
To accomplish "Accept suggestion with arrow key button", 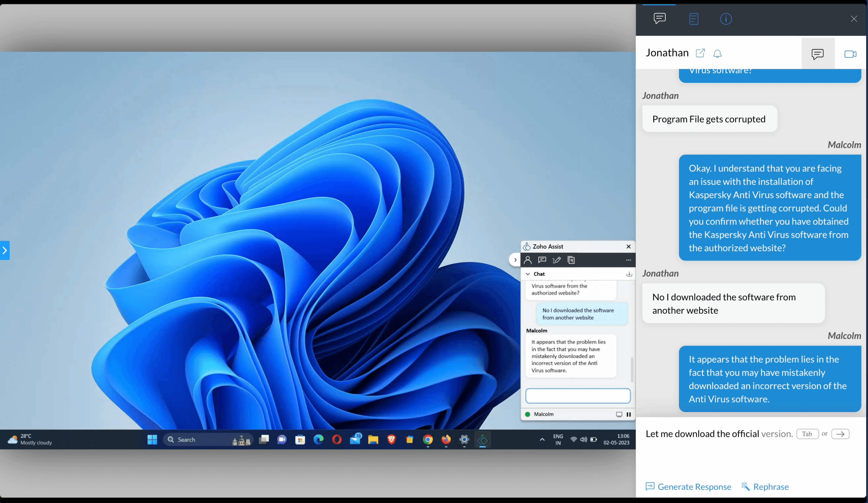I will click(840, 434).
